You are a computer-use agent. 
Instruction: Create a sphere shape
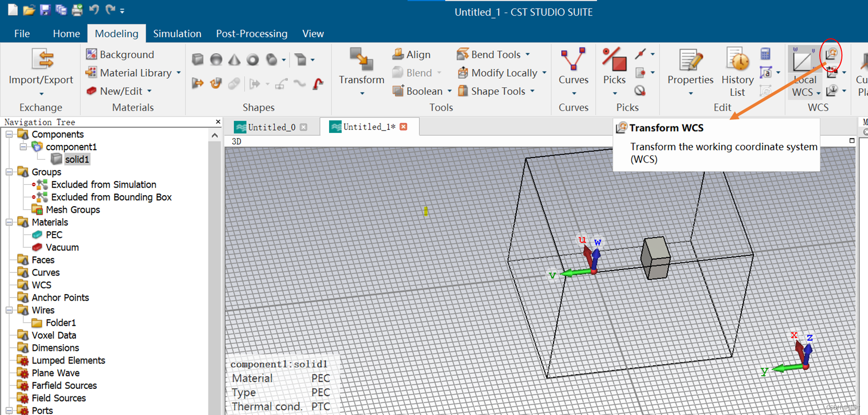[x=216, y=60]
